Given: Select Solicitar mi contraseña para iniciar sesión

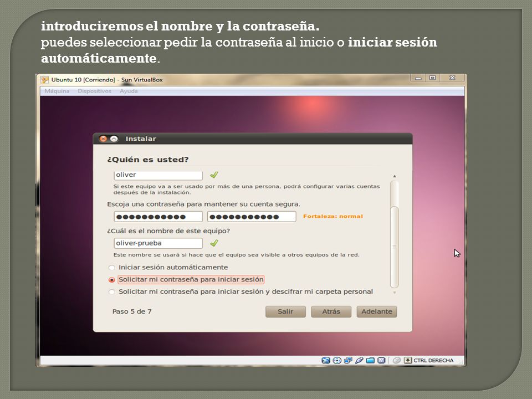Looking at the screenshot, I should coord(186,279).
